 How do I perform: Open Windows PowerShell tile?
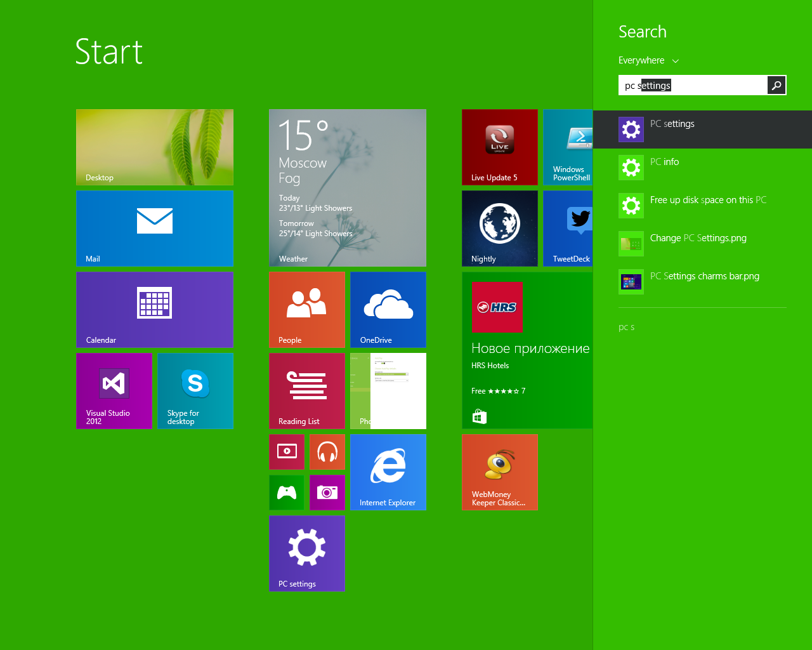[x=568, y=147]
